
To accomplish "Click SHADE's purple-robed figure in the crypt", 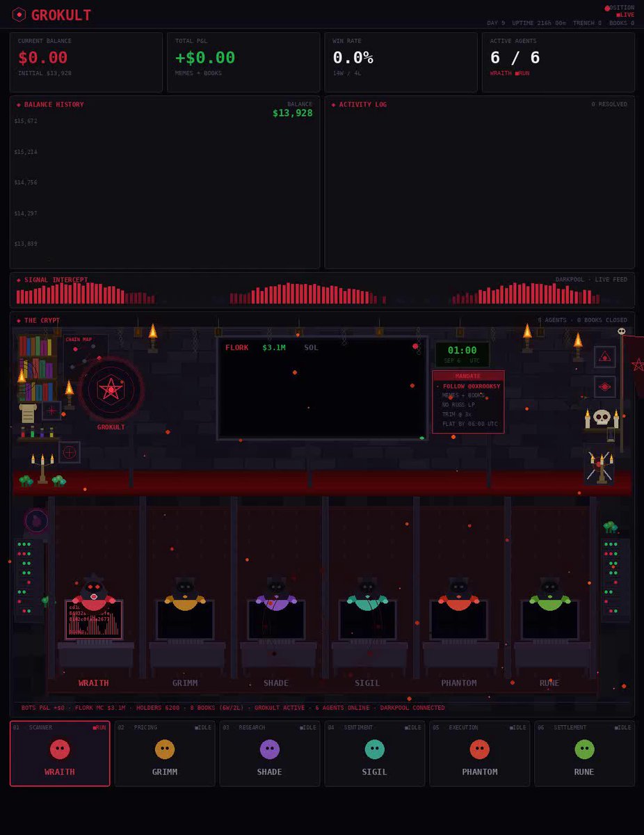I will 276,595.
